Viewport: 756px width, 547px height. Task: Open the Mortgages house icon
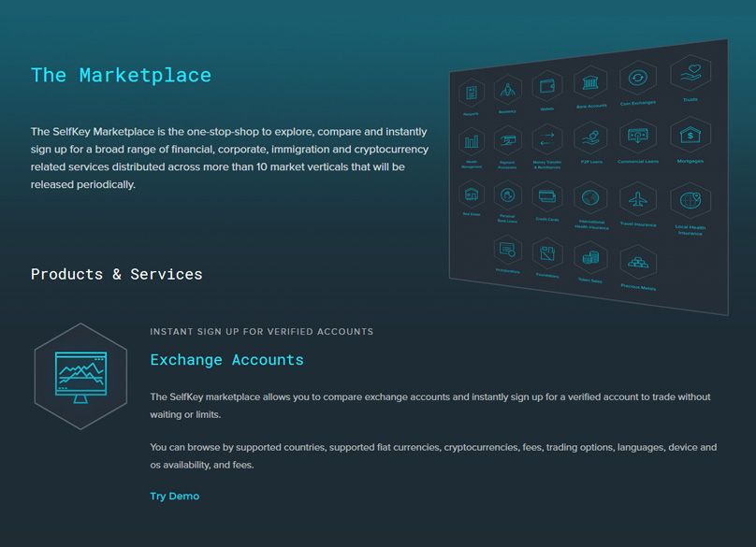691,136
